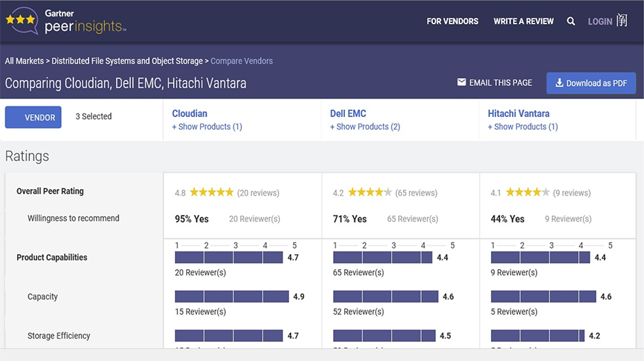Image resolution: width=644 pixels, height=361 pixels.
Task: Click (20 reviews) for Cloudian
Action: [x=258, y=193]
